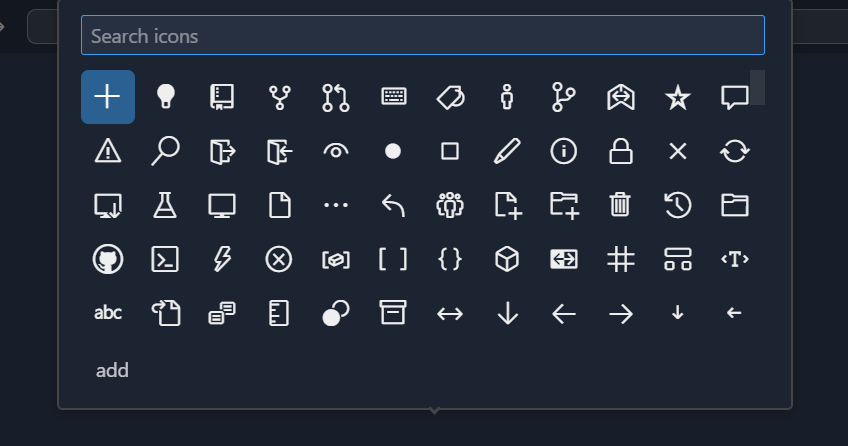The width and height of the screenshot is (848, 446).
Task: Select the lightning bolt icon
Action: pos(222,259)
